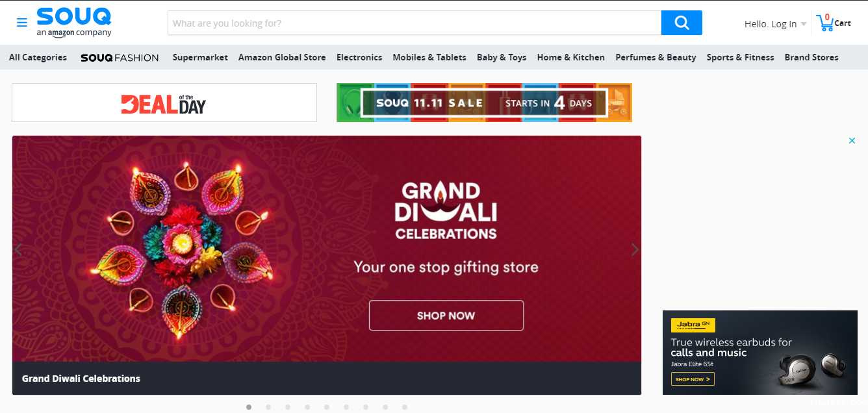868x413 pixels.
Task: Go to the Souq logo homepage
Action: pos(74,23)
